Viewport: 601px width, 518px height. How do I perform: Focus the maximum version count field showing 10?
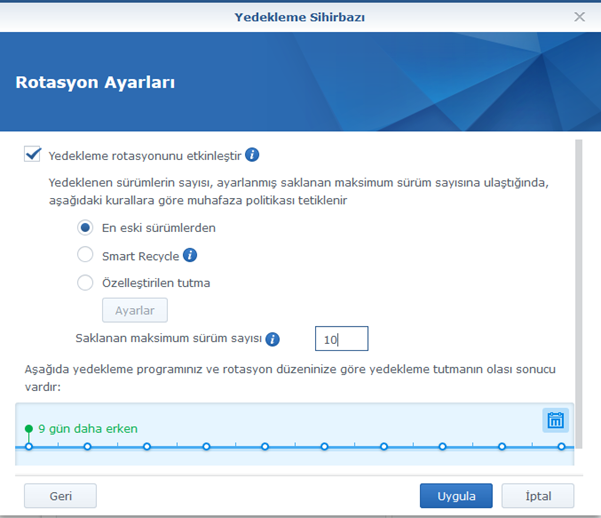[x=342, y=339]
